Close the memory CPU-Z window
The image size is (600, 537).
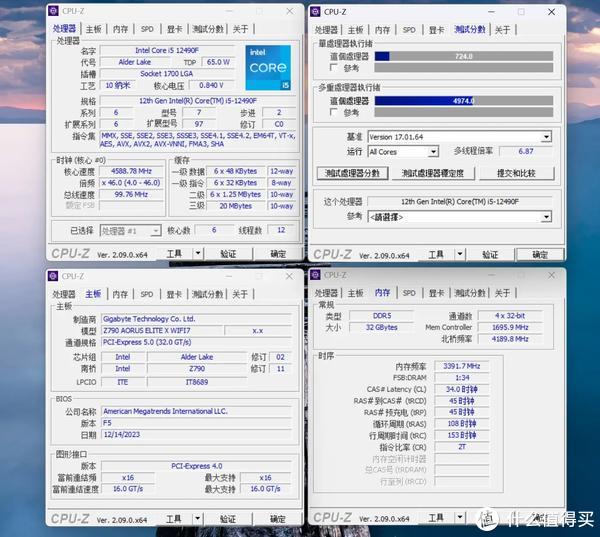(551, 275)
